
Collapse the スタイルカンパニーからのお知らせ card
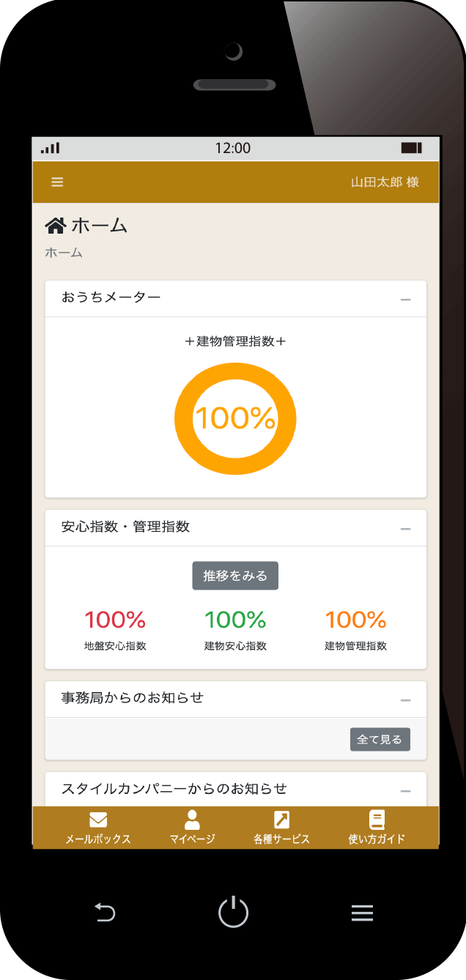(405, 791)
